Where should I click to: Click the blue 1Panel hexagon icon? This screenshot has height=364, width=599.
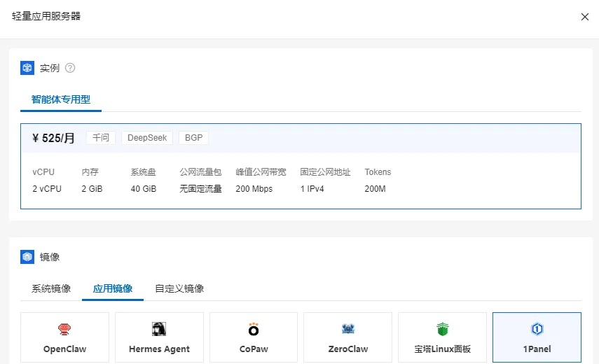(x=537, y=329)
